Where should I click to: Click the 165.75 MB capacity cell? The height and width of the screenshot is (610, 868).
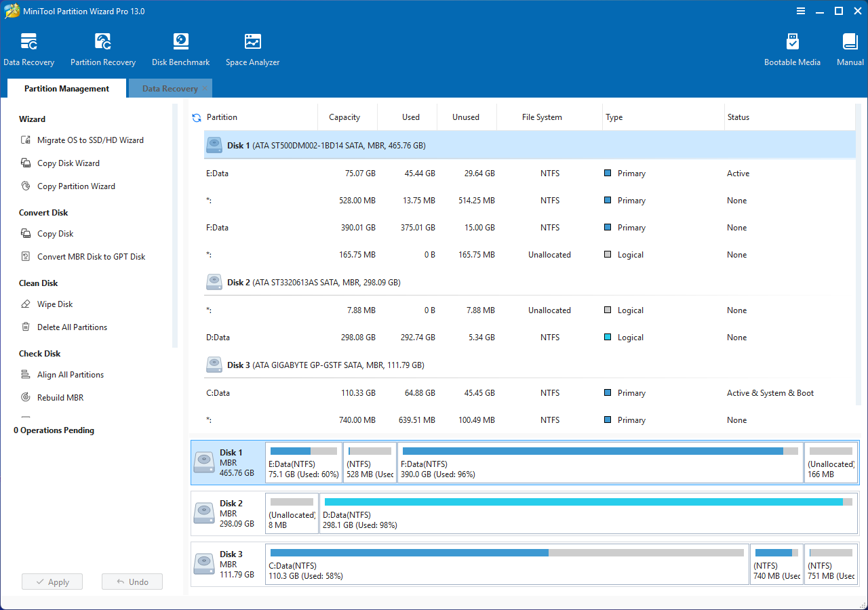(357, 255)
